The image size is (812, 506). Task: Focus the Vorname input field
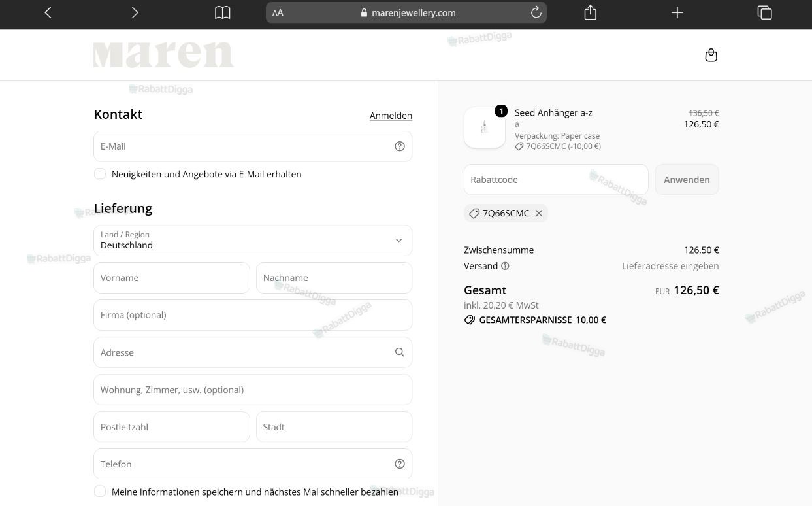[x=172, y=278]
